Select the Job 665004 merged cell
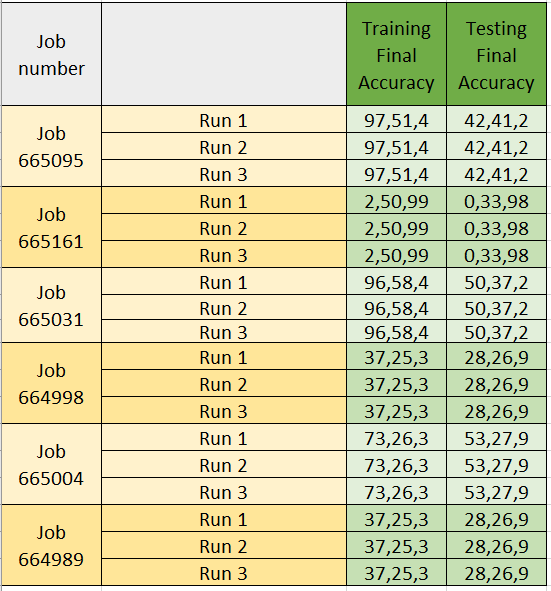551x591 pixels. pyautogui.click(x=51, y=464)
